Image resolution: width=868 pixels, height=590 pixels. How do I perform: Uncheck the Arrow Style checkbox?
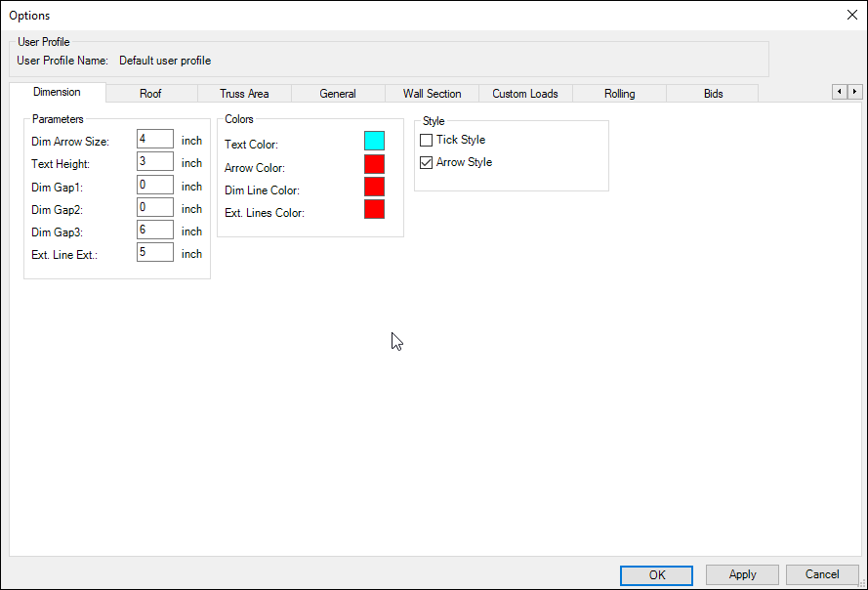[426, 163]
